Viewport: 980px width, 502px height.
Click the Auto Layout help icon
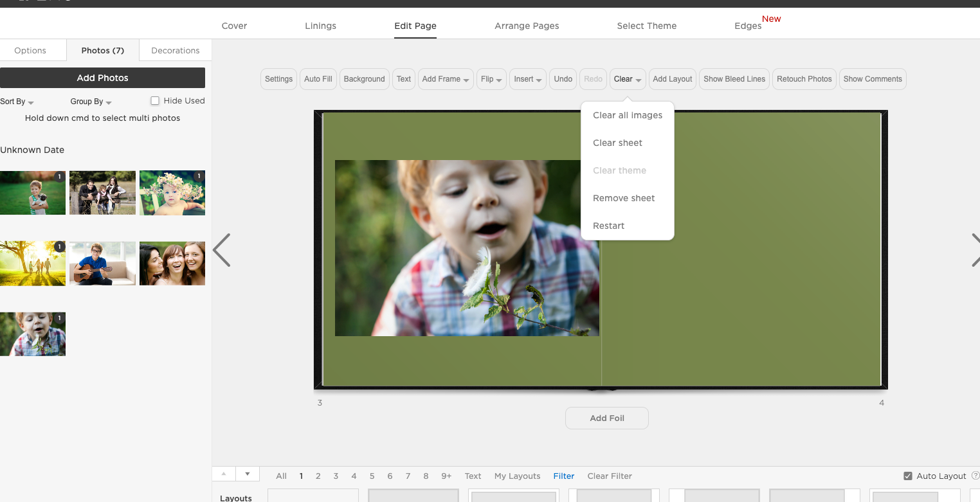coord(975,476)
